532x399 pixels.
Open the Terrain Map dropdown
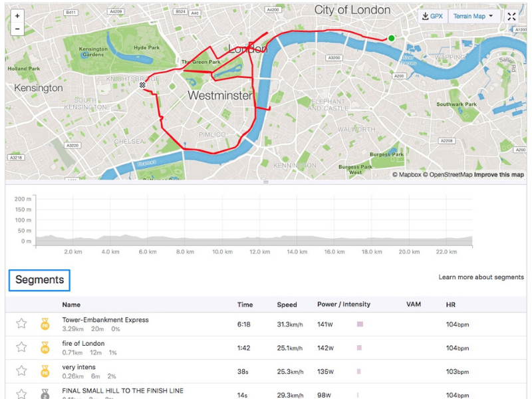(x=474, y=16)
